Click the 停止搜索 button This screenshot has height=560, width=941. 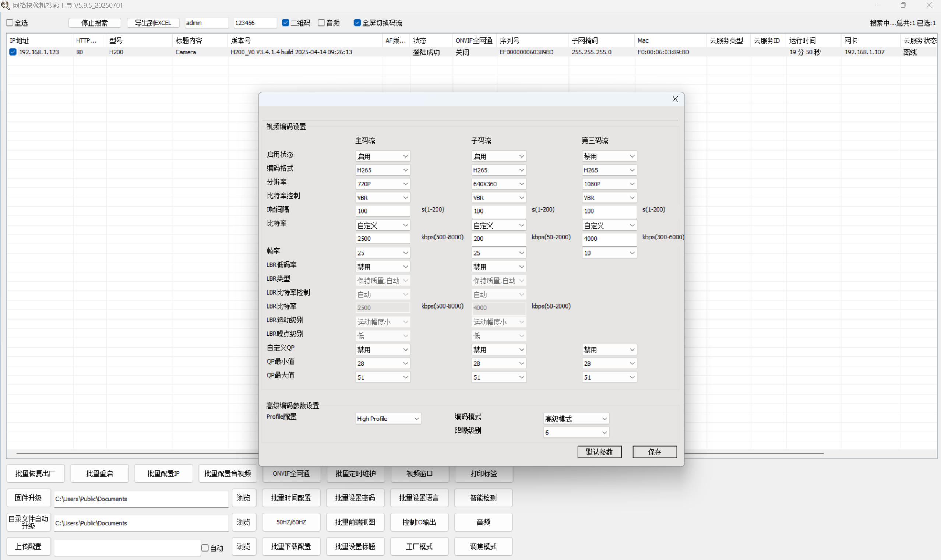95,22
